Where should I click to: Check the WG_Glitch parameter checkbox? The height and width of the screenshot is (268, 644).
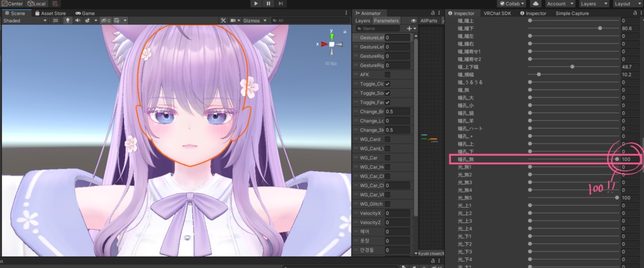(387, 204)
